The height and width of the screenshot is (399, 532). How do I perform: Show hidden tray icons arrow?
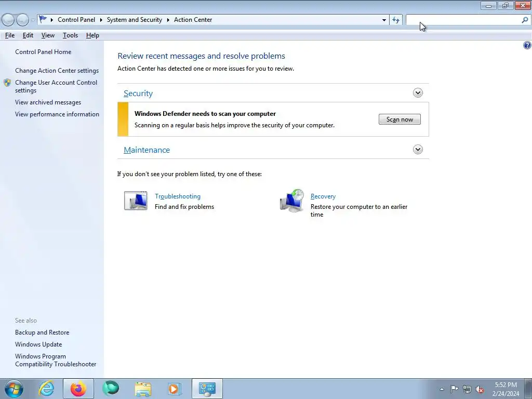442,389
